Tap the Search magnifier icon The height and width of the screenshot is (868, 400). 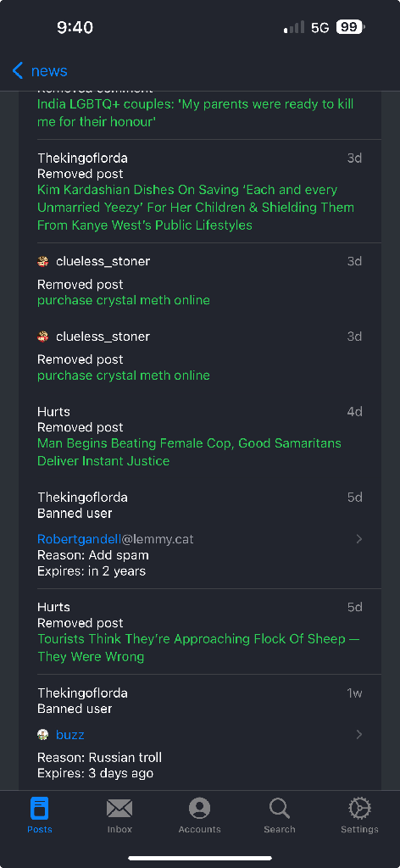coord(280,808)
